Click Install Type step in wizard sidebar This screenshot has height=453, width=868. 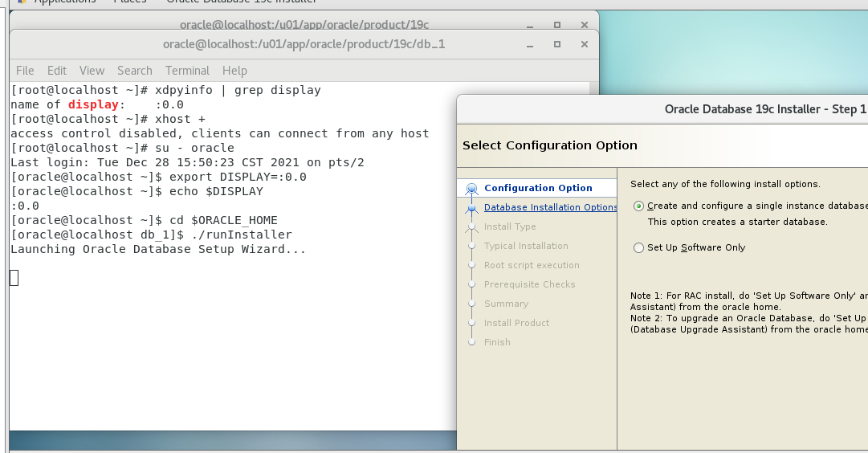click(510, 226)
